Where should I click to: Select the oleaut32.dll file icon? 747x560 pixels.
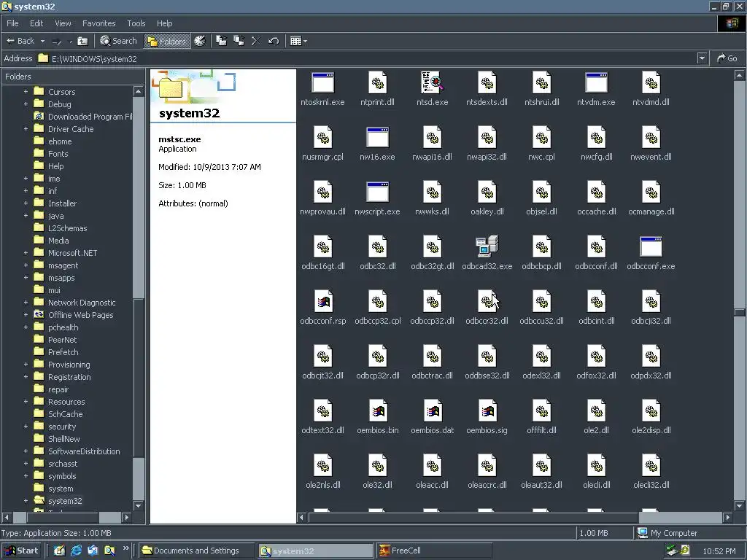click(x=542, y=466)
